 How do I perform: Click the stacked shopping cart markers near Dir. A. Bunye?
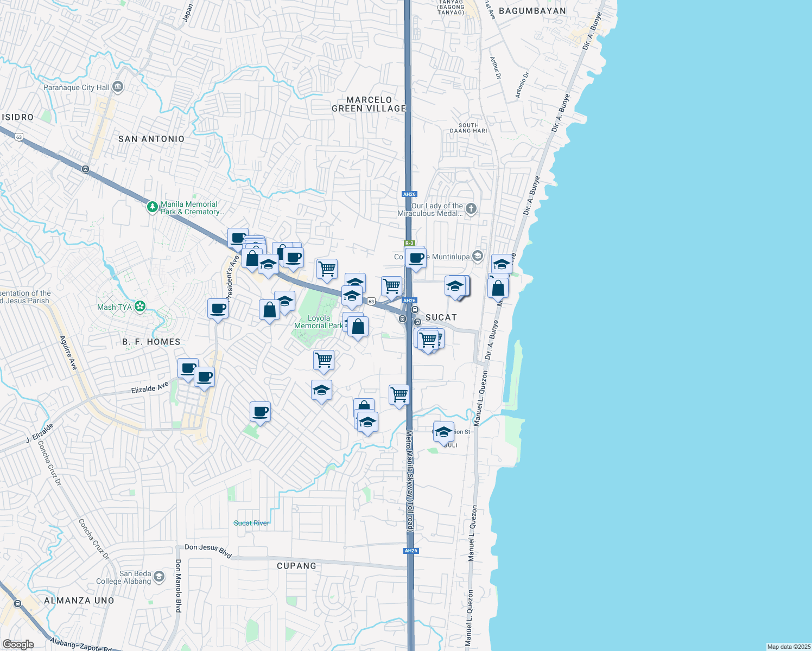pyautogui.click(x=429, y=339)
